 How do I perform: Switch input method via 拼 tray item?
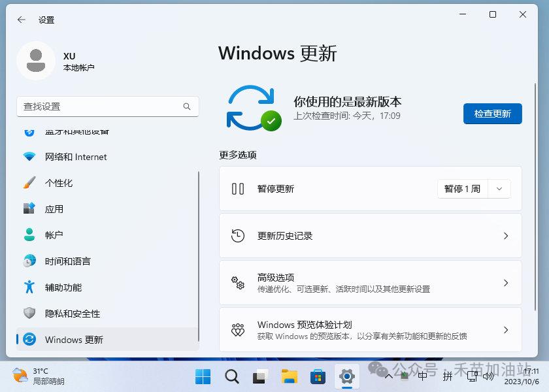448,377
